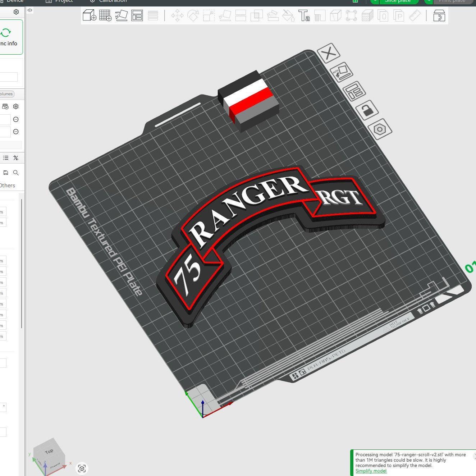This screenshot has height=476, width=476.
Task: Open the Measure ruler tool
Action: [415, 15]
